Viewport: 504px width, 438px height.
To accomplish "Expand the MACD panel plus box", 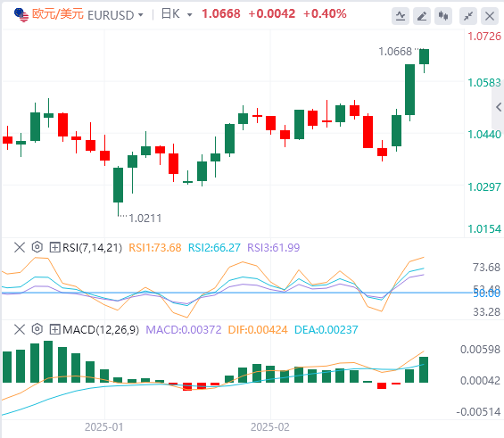I will [x=54, y=330].
